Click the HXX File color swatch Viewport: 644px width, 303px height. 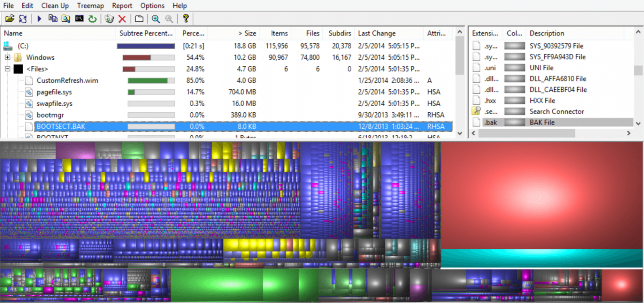[514, 101]
